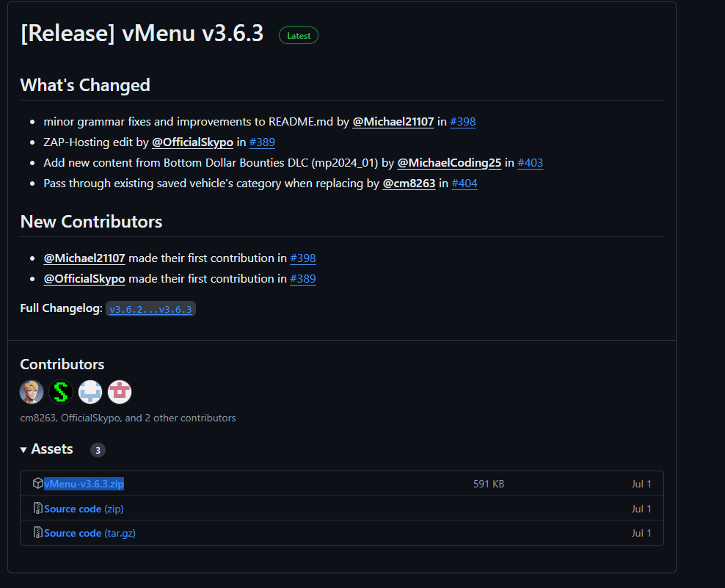Image resolution: width=725 pixels, height=588 pixels.
Task: Visit @Michael21107's profile link
Action: [x=393, y=121]
